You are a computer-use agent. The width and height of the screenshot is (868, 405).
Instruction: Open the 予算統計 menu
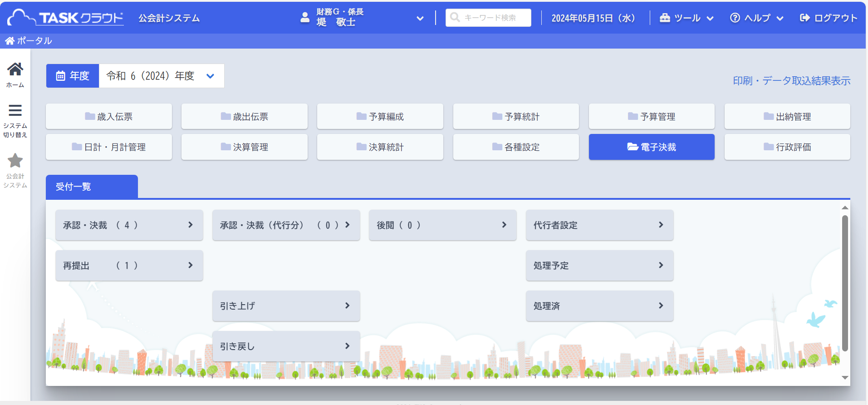516,116
